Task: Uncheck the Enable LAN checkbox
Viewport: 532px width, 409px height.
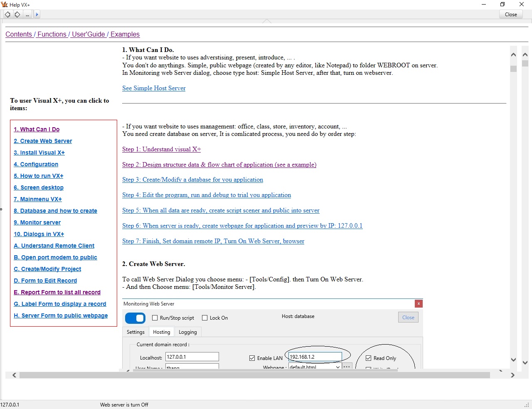Action: 252,358
